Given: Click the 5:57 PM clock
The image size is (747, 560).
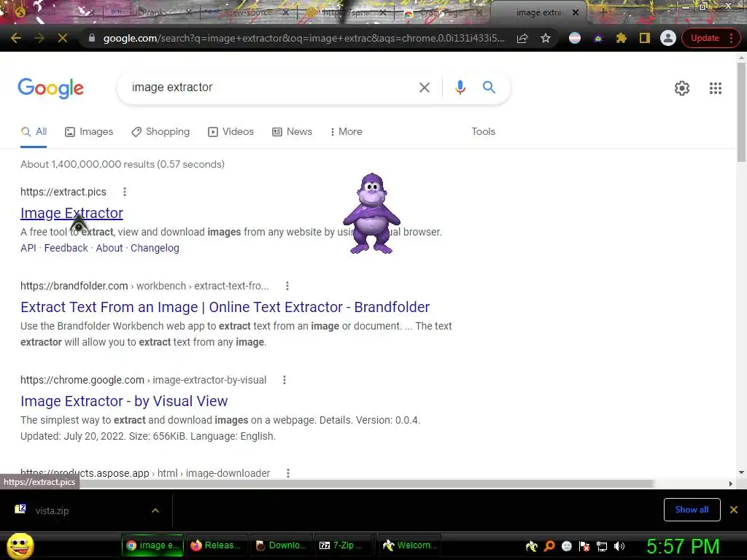Looking at the screenshot, I should click(x=683, y=547).
